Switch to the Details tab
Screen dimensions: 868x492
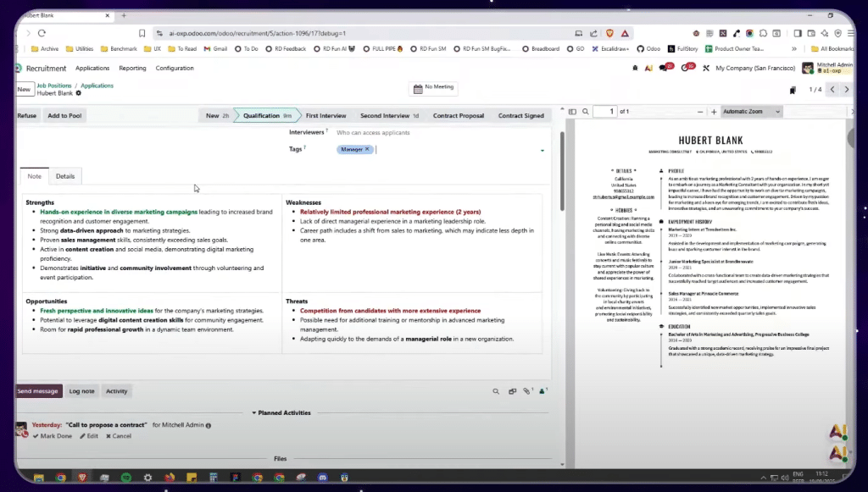click(65, 176)
